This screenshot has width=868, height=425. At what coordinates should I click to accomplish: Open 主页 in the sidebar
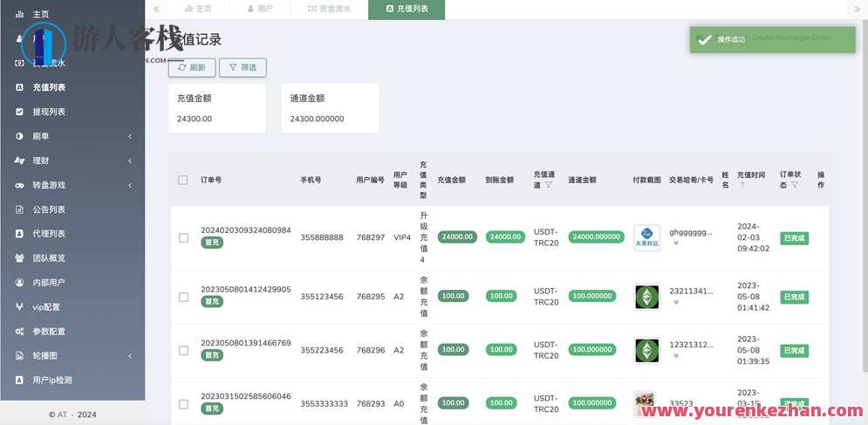click(x=40, y=14)
